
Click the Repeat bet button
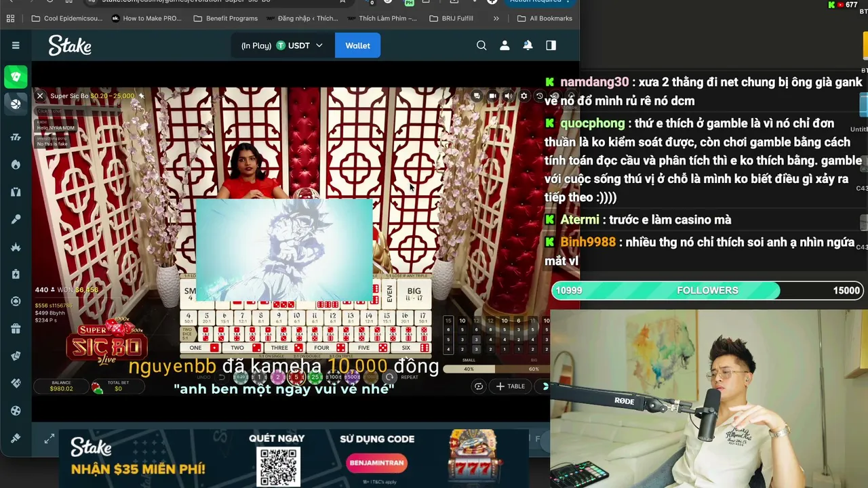400,377
